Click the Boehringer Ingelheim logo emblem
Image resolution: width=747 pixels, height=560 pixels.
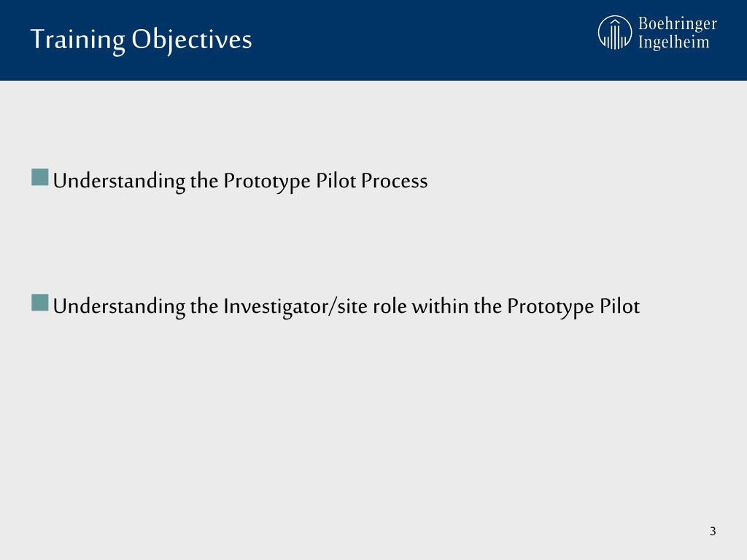614,32
